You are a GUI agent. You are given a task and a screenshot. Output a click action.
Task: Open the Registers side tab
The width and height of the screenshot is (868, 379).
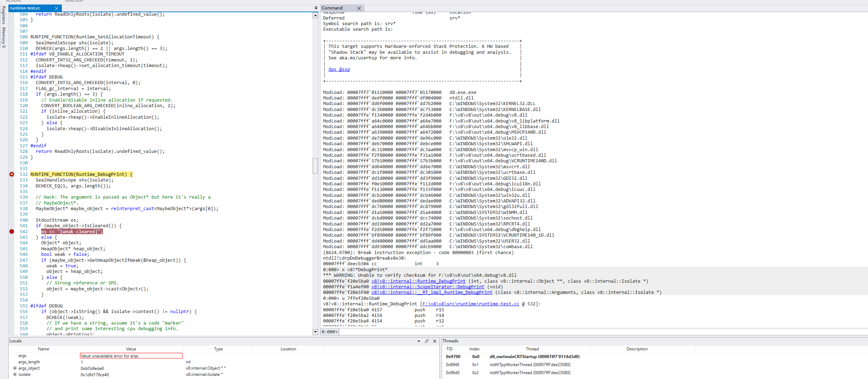tap(3, 15)
